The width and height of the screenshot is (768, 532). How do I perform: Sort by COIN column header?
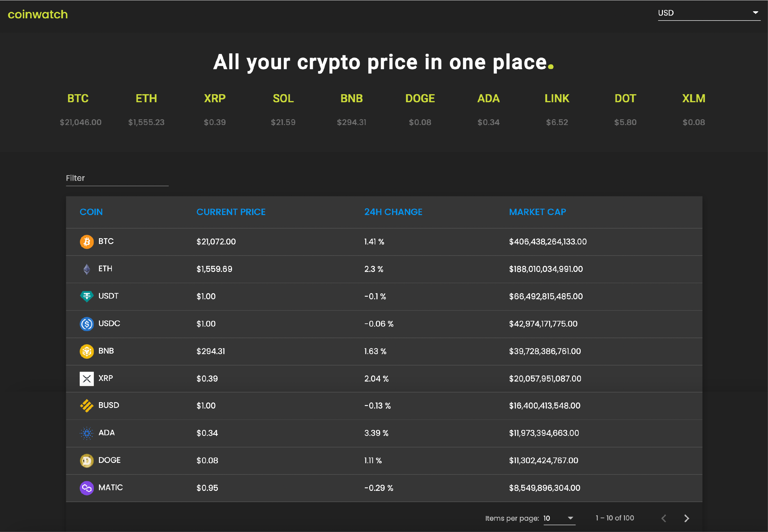click(x=91, y=212)
